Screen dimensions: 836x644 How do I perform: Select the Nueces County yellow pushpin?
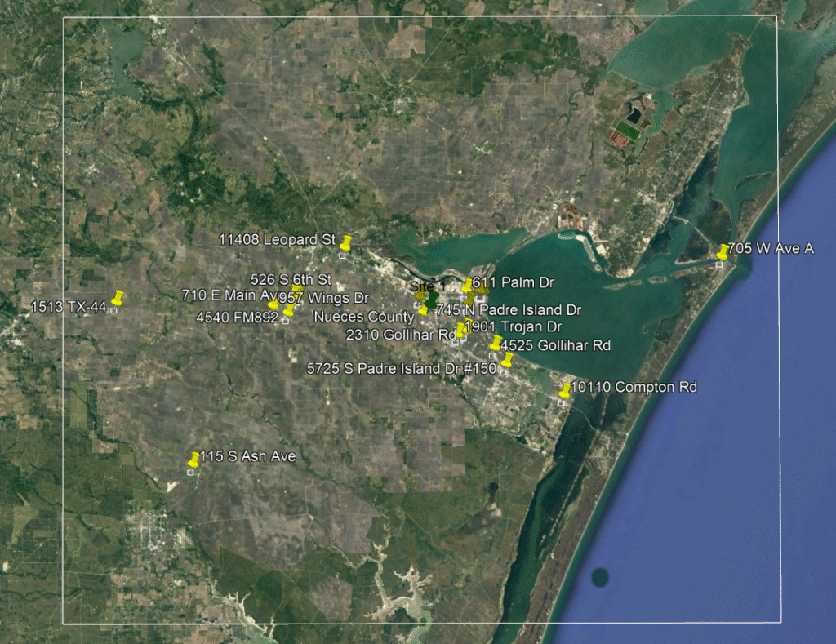[423, 309]
